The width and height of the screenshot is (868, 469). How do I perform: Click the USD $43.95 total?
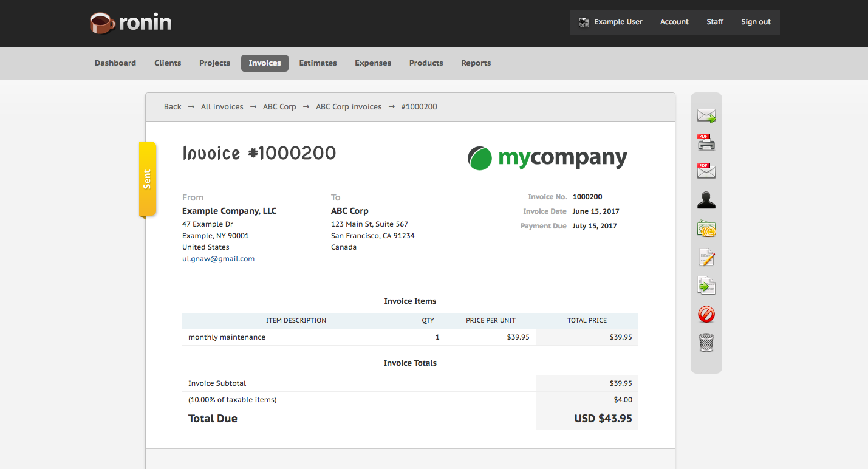coord(603,419)
